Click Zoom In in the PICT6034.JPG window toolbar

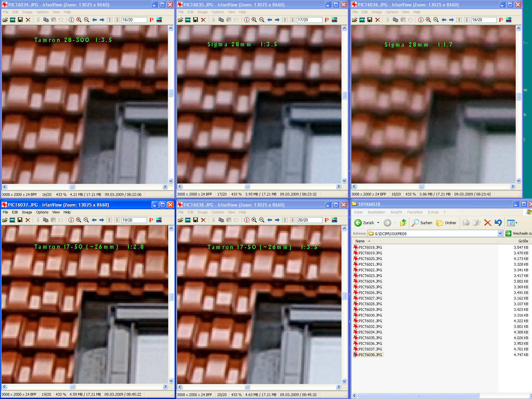(79, 20)
